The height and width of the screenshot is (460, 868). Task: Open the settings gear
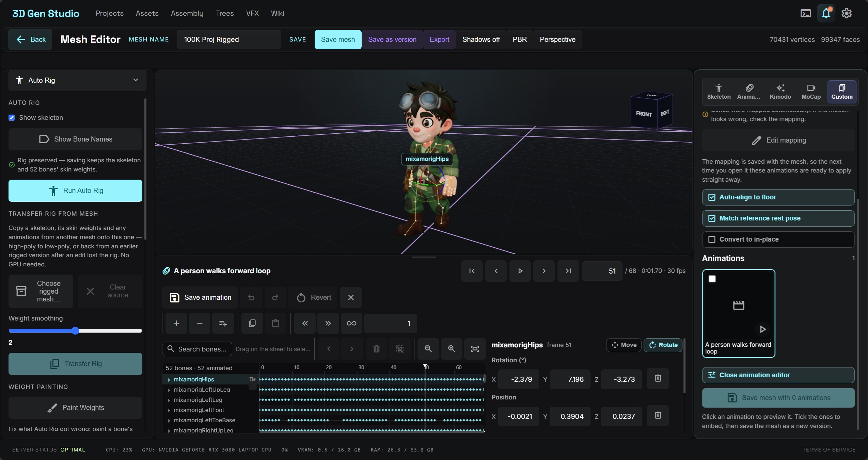pyautogui.click(x=847, y=13)
